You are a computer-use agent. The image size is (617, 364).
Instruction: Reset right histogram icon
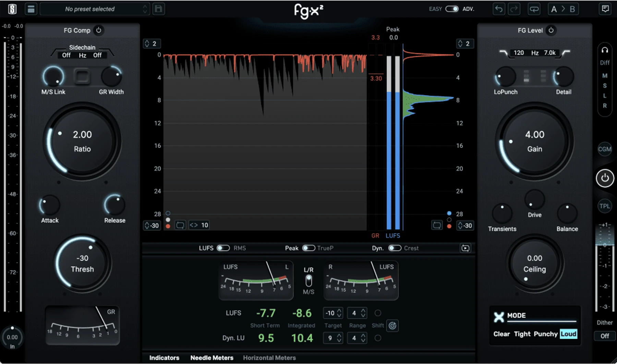(437, 225)
